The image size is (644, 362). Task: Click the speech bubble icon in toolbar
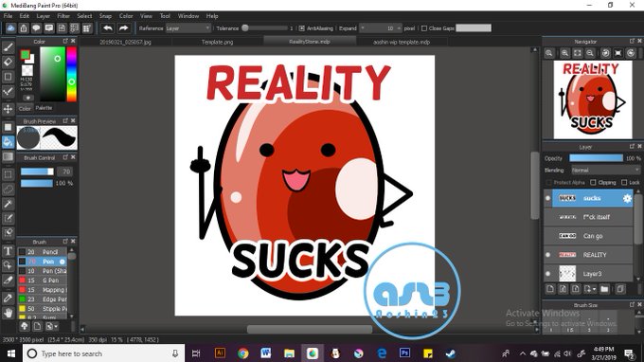(36, 27)
